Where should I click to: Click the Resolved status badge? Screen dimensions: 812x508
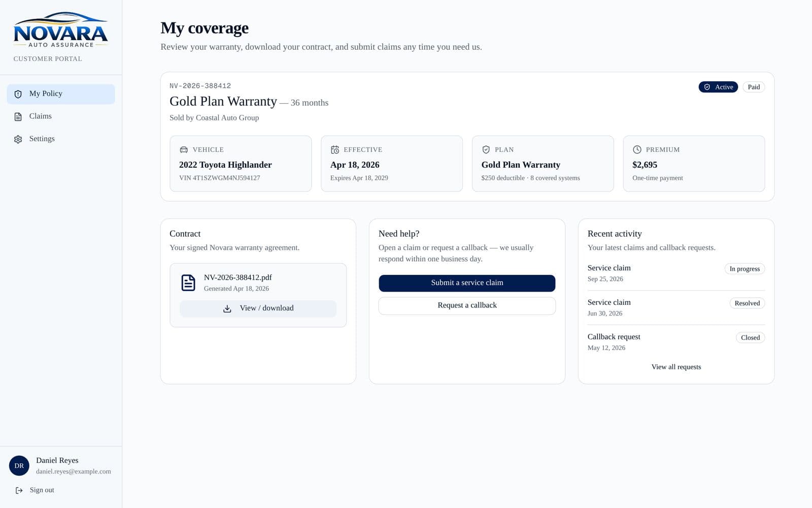click(747, 304)
